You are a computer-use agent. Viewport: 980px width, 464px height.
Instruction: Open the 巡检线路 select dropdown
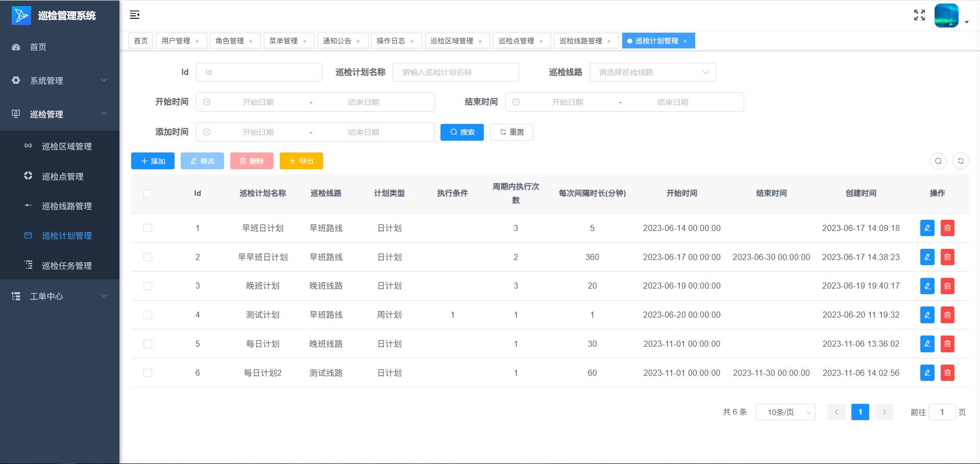[652, 72]
